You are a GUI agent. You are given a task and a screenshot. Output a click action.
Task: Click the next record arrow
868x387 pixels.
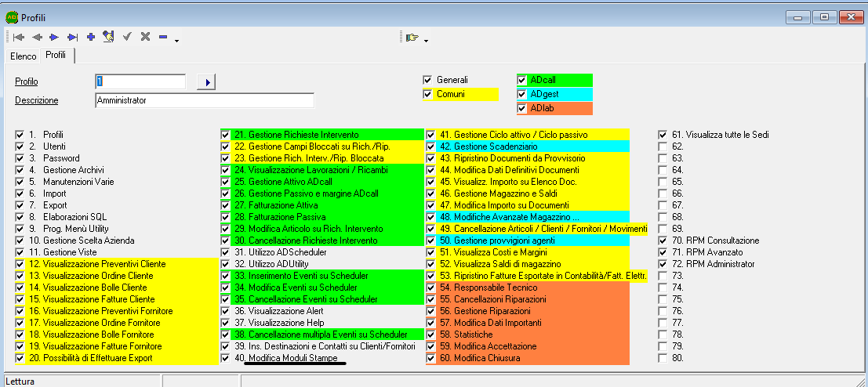click(x=54, y=37)
